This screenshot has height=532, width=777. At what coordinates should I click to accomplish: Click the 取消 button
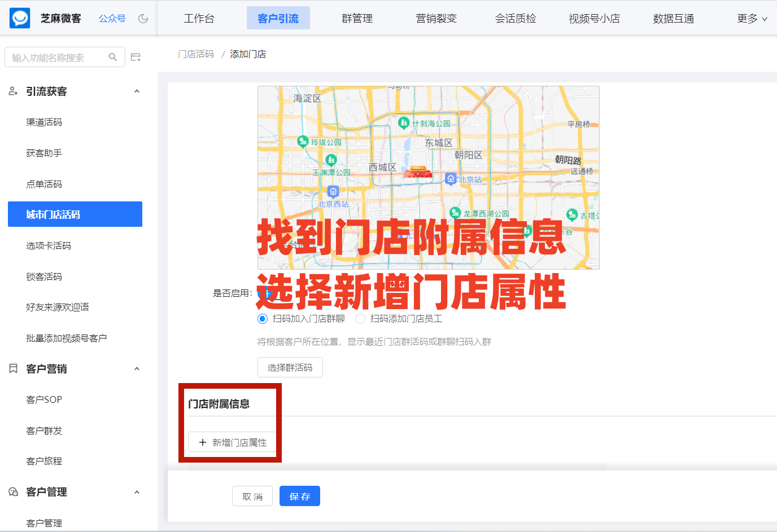(252, 496)
